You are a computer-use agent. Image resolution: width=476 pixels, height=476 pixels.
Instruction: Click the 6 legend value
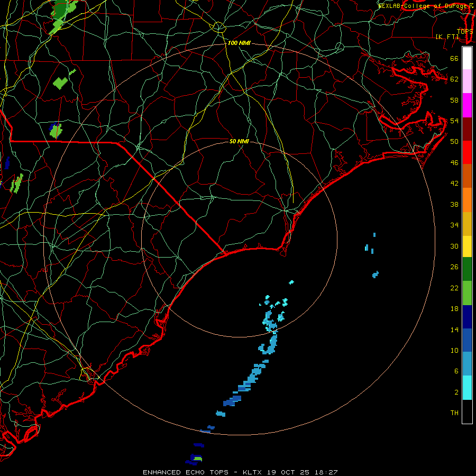[456, 371]
